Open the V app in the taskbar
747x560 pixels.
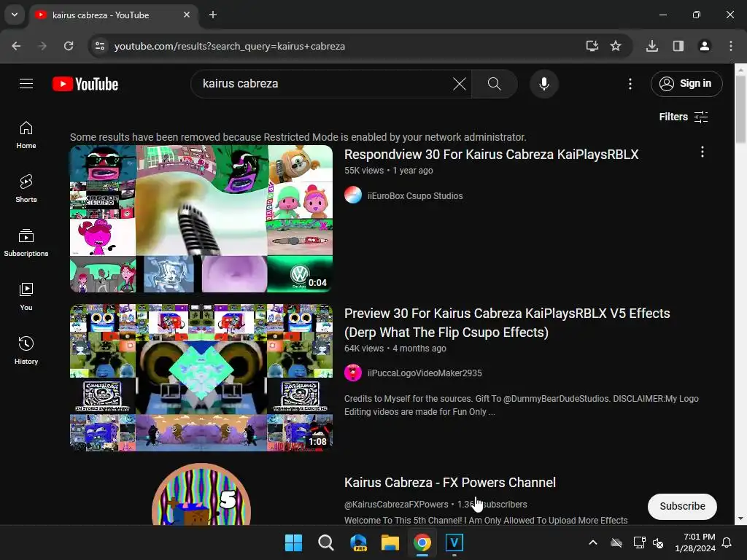[x=454, y=542]
